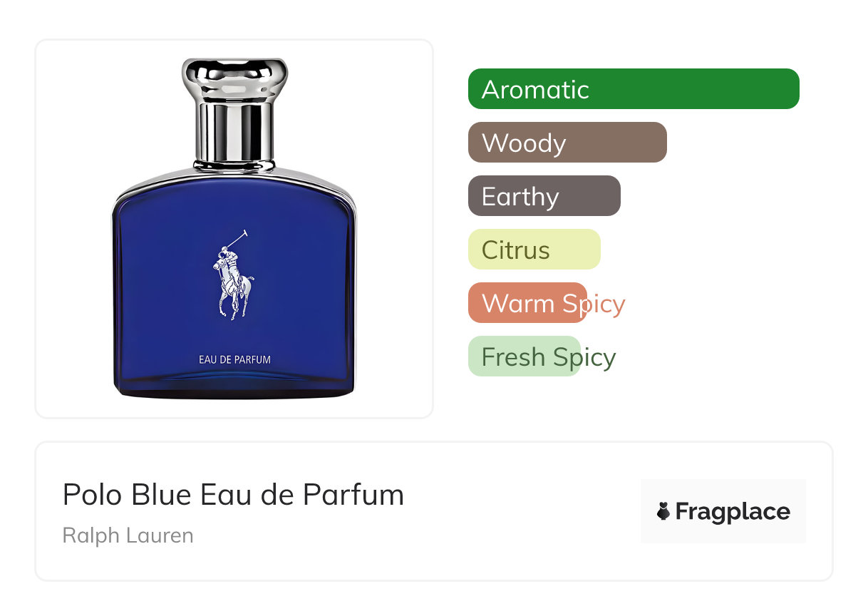Select the green Aromatic accord bar

[x=634, y=89]
